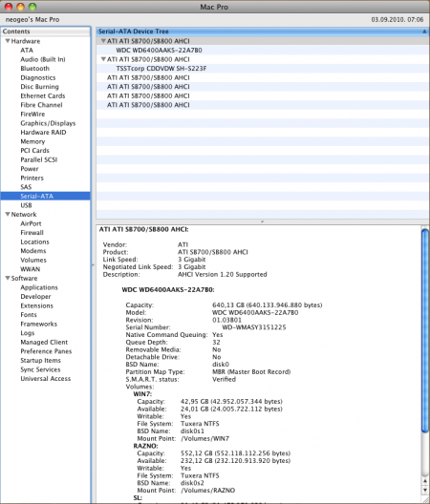The height and width of the screenshot is (504, 430).
Task: Collapse the ATI node containing TSSTcorp drive
Action: pos(103,59)
